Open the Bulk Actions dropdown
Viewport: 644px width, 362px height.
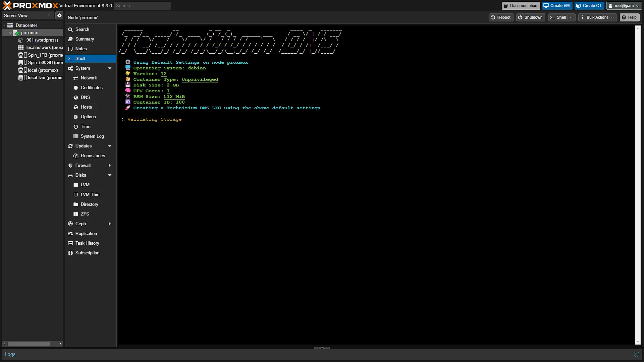click(598, 17)
